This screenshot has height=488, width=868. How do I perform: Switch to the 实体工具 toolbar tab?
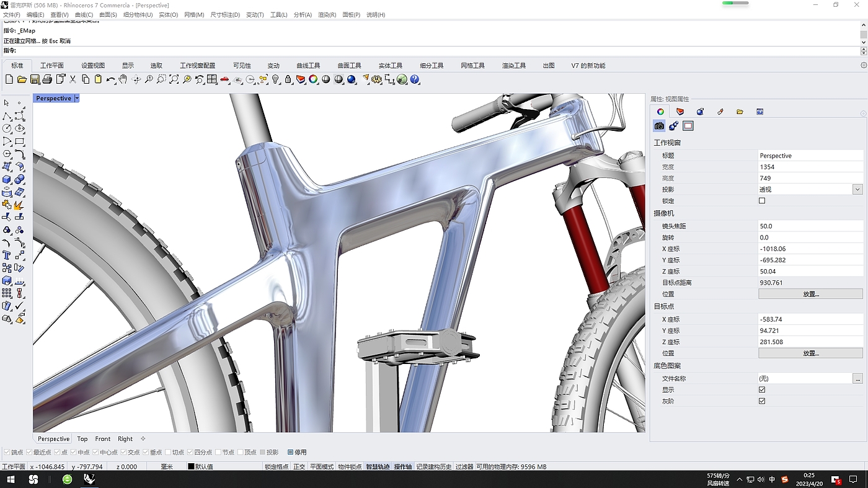point(390,66)
